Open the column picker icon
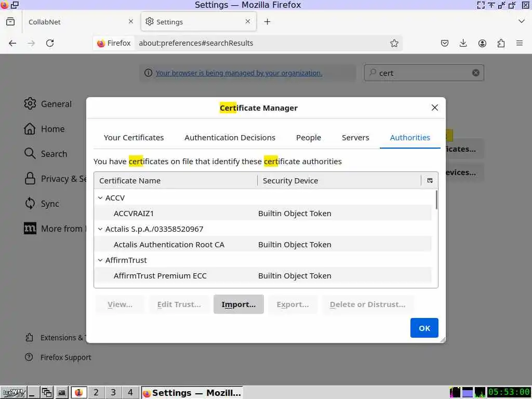 point(430,180)
